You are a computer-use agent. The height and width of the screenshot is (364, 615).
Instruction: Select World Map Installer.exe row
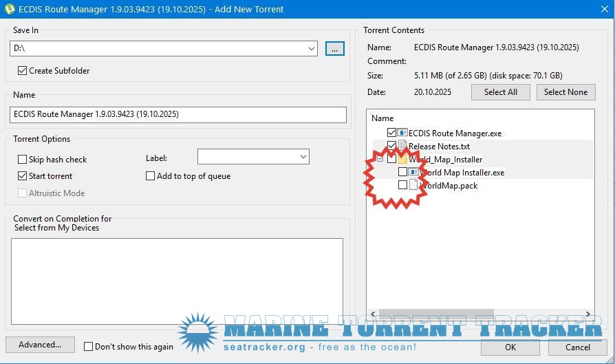(x=462, y=173)
